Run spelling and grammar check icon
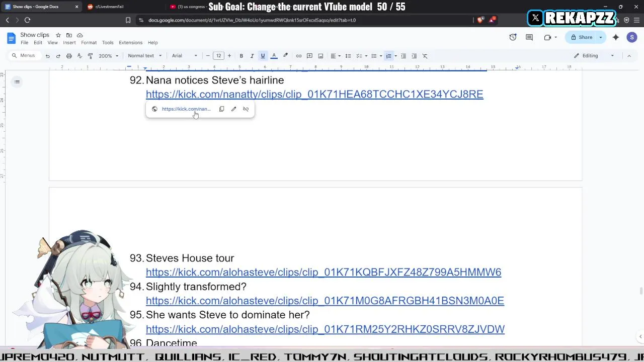Viewport: 644px width, 362px height. click(79, 56)
